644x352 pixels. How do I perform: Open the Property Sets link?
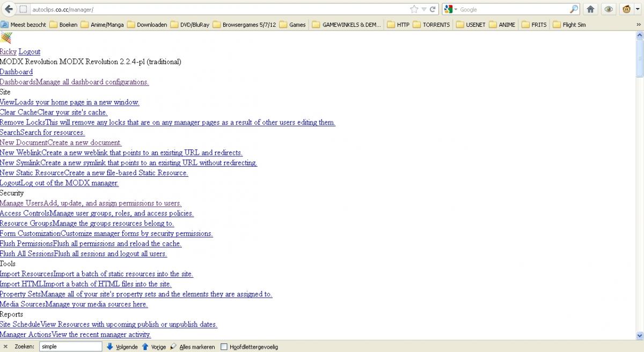click(x=136, y=294)
